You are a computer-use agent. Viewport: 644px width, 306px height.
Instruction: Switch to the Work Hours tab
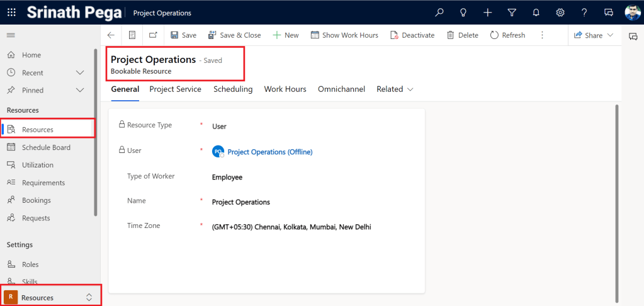(x=285, y=89)
